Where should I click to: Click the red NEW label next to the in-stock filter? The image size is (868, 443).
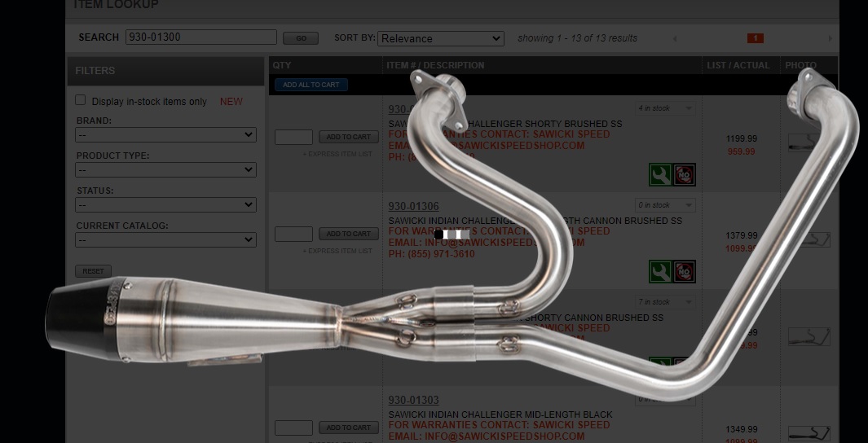click(231, 101)
